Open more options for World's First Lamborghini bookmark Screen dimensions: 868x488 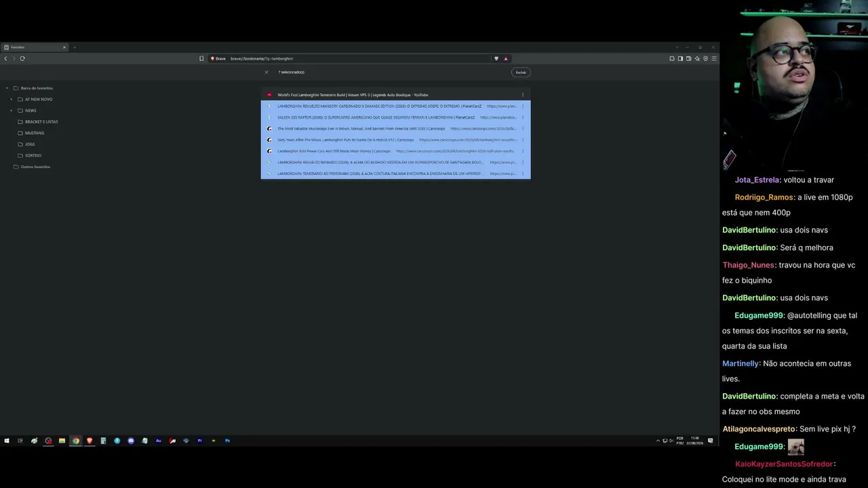click(523, 95)
